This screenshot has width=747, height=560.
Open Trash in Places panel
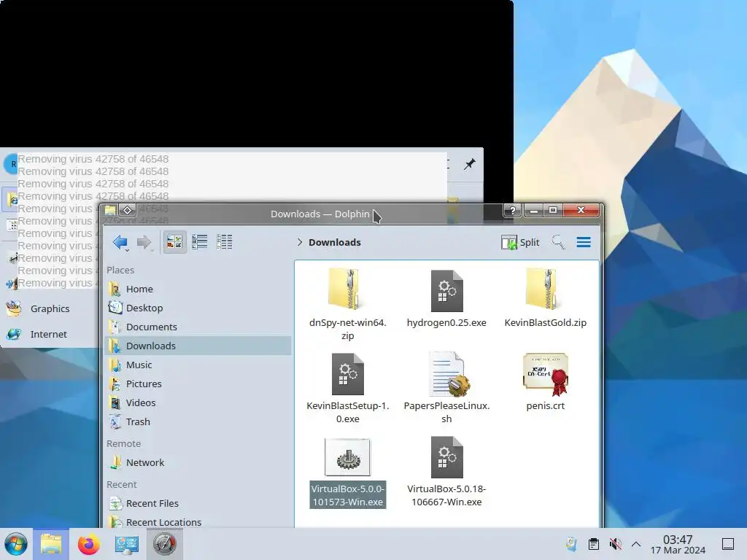pyautogui.click(x=198, y=422)
